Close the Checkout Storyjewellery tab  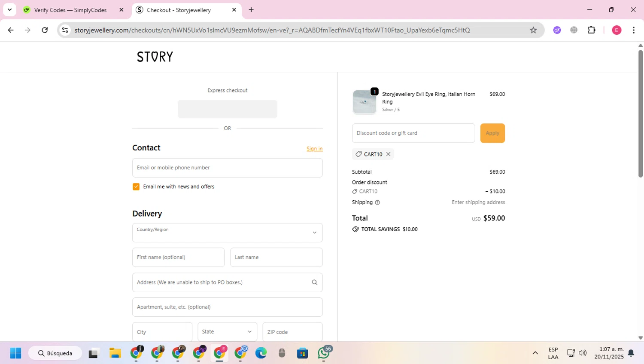pyautogui.click(x=234, y=9)
